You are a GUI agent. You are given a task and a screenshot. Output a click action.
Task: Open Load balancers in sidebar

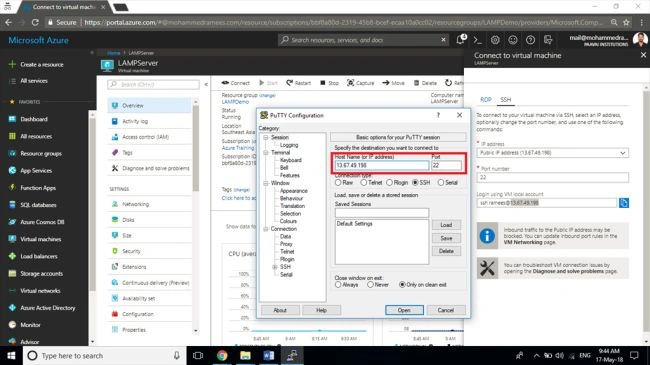click(39, 256)
